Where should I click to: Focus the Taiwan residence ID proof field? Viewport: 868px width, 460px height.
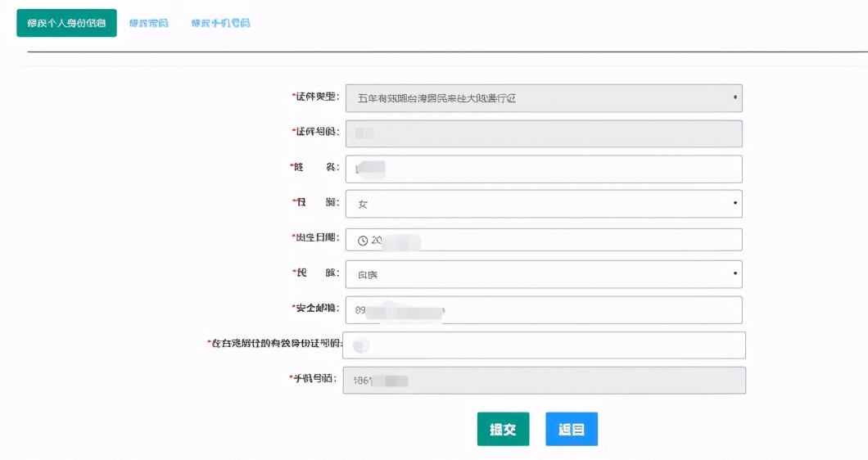pyautogui.click(x=544, y=345)
